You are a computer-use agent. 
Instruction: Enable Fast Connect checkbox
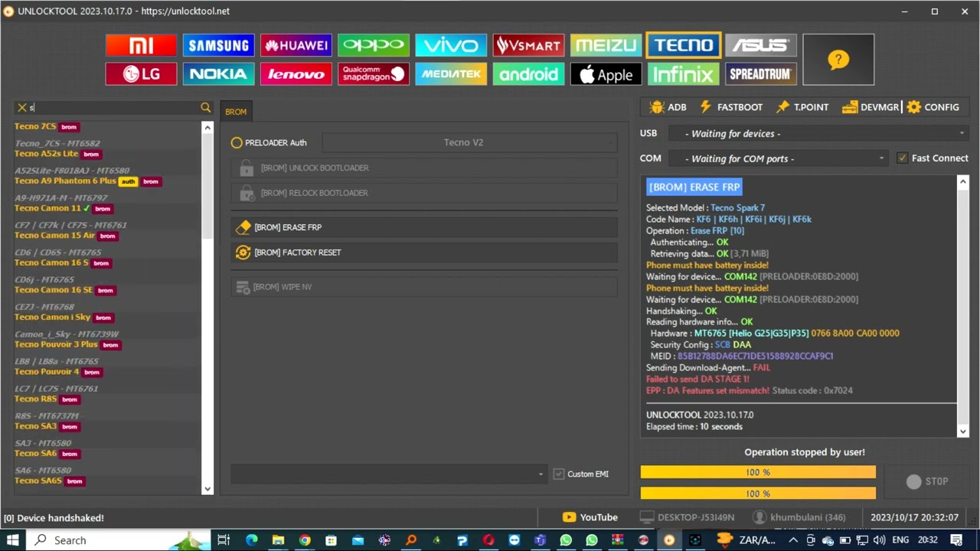[x=902, y=158]
